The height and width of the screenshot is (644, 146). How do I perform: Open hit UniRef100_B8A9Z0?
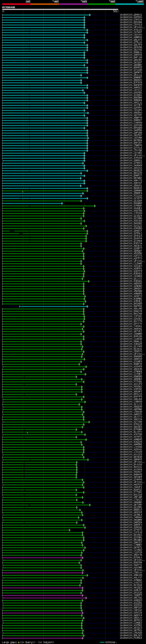pos(131,80)
